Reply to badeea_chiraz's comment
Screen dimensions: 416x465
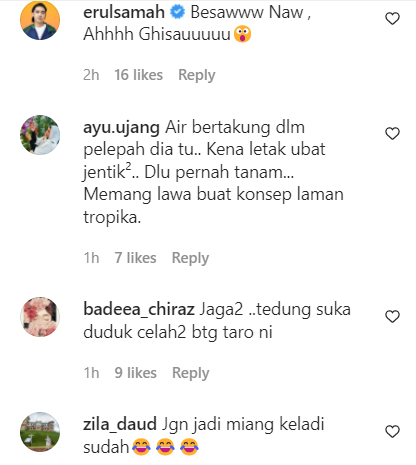point(191,373)
